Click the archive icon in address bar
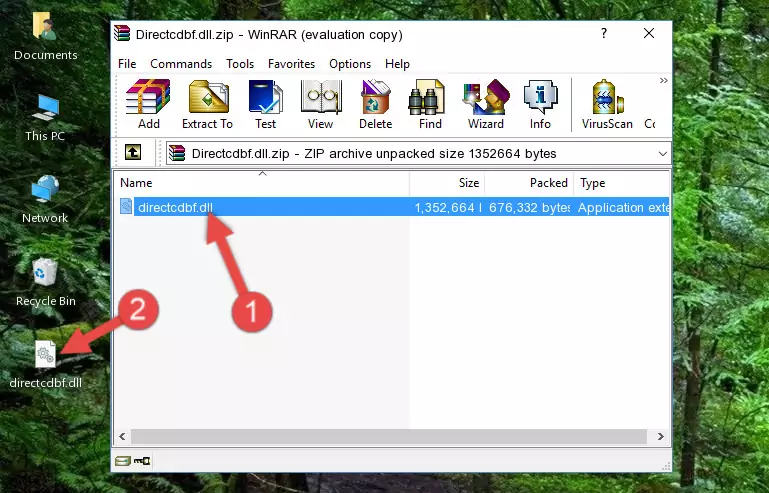 click(x=177, y=154)
